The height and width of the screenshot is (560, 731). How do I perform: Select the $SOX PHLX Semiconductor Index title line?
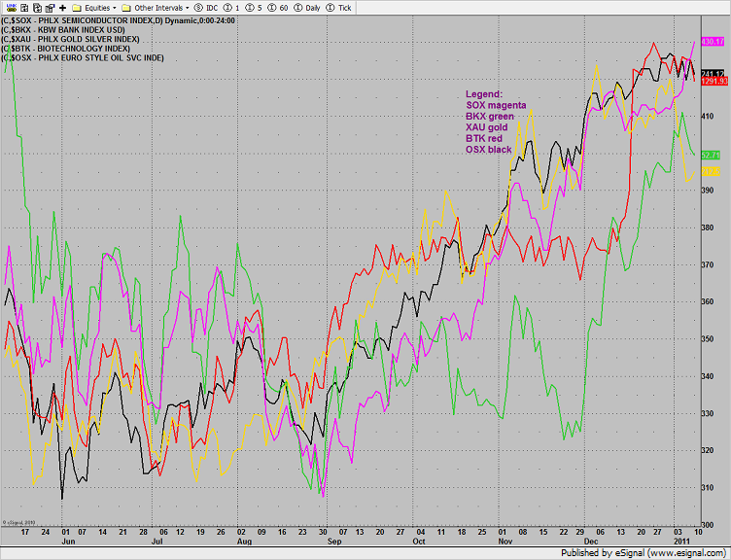coord(118,20)
